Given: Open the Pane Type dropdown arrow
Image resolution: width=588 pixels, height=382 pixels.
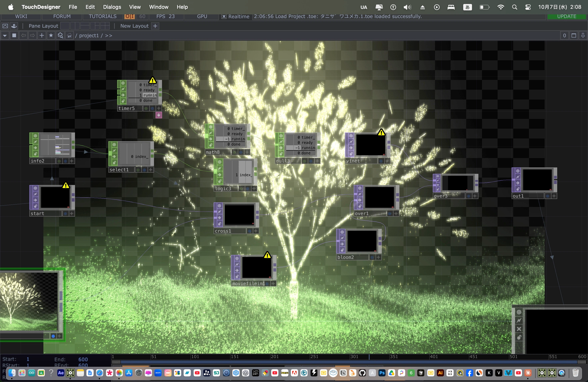Looking at the screenshot, I should (5, 36).
